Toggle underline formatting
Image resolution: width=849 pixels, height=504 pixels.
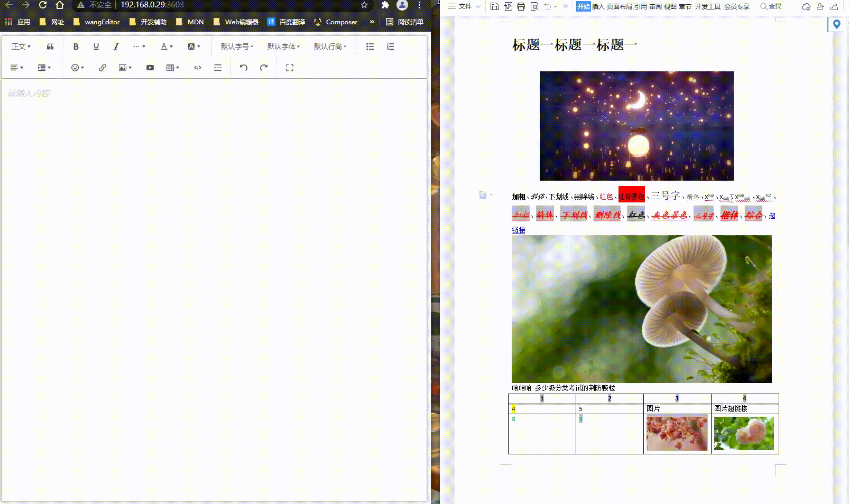point(96,46)
